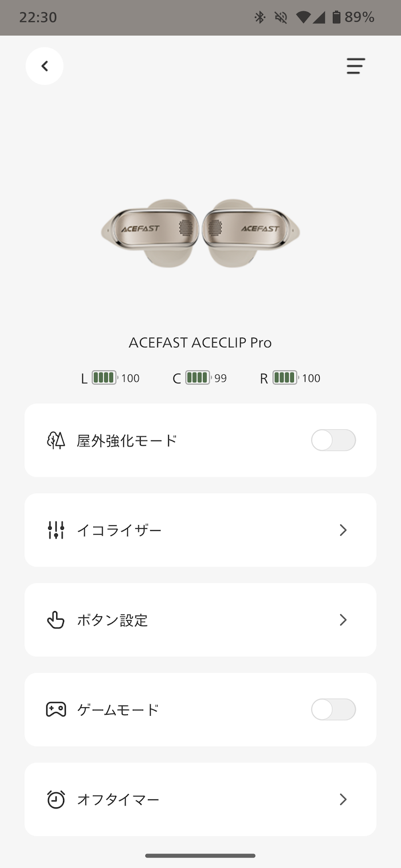This screenshot has width=401, height=868.
Task: Expand オフタイマー using the chevron
Action: [x=343, y=799]
